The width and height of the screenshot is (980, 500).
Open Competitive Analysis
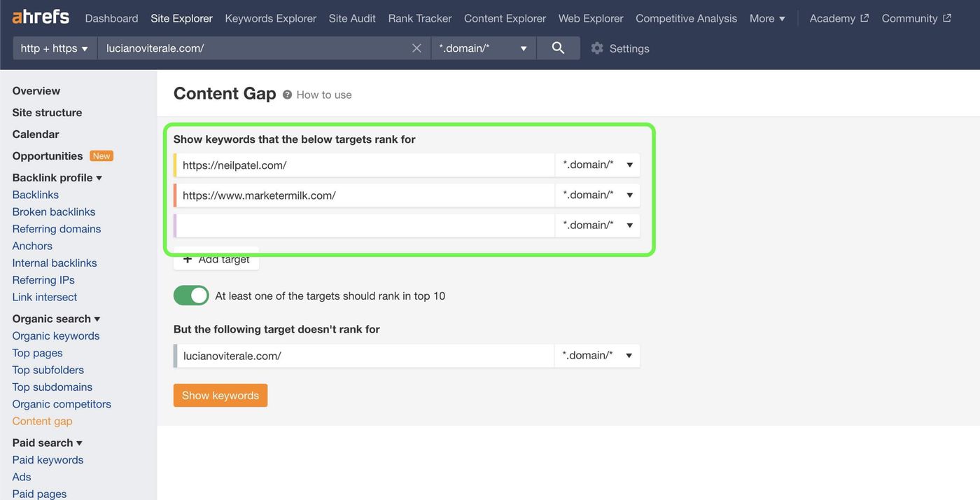click(686, 18)
